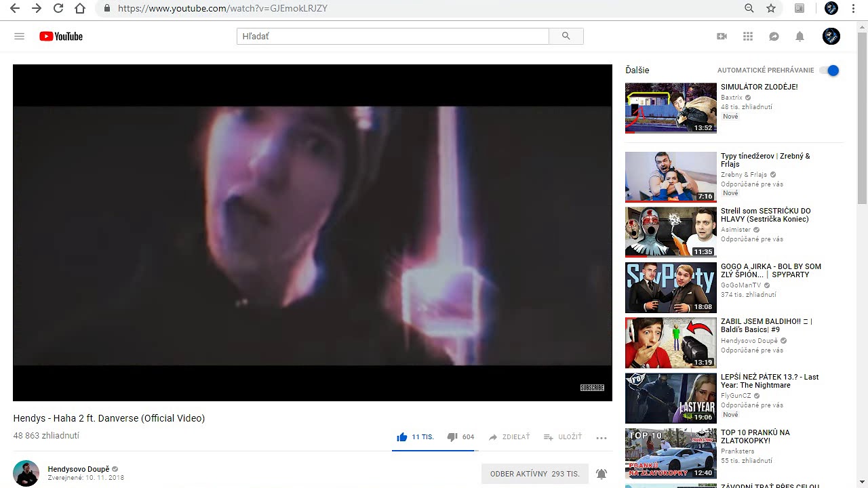Open the Hendysovo Doupě channel avatar
This screenshot has height=488, width=868.
click(26, 473)
